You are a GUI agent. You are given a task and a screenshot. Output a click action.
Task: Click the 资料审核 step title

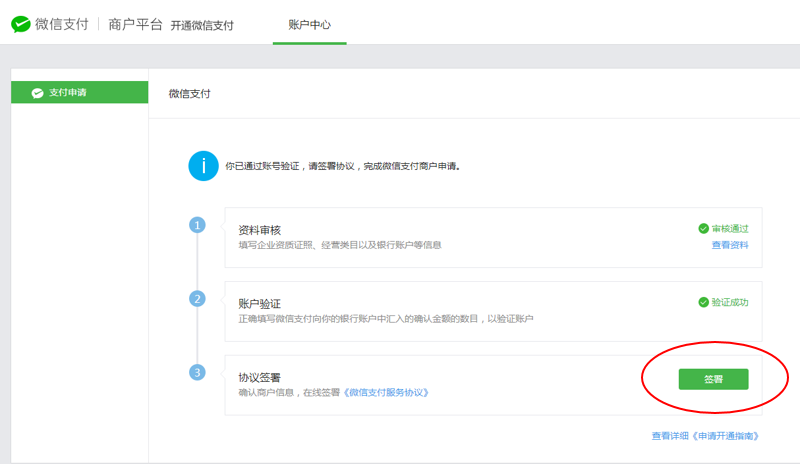coord(260,230)
